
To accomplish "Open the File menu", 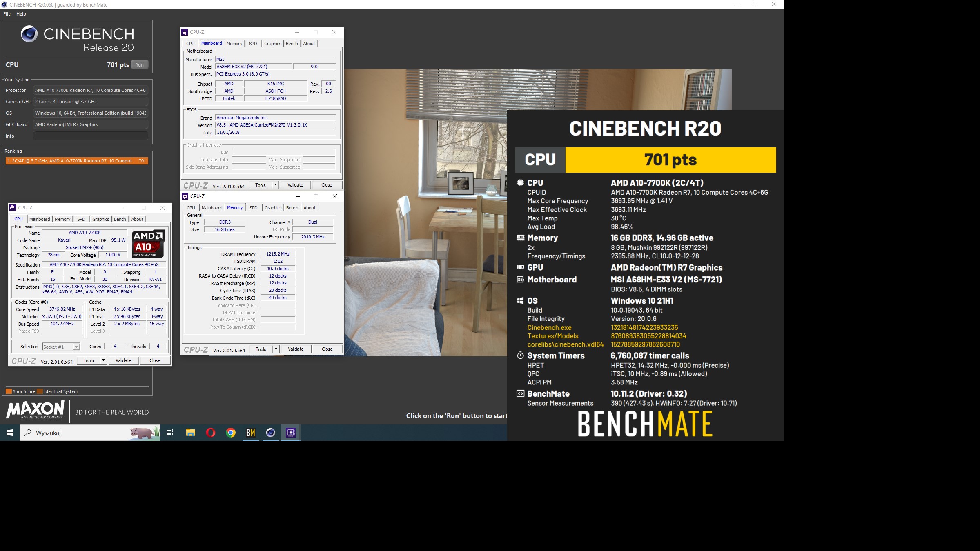I will 7,14.
